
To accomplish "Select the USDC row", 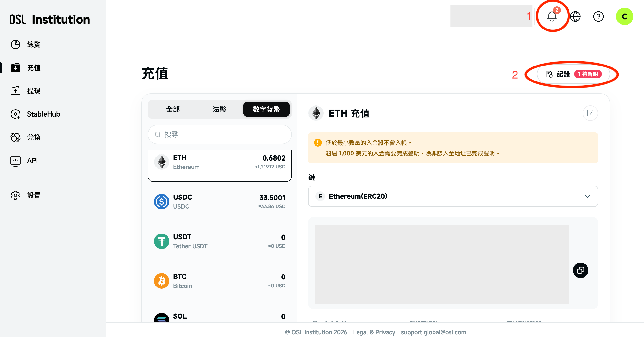I will [x=219, y=202].
